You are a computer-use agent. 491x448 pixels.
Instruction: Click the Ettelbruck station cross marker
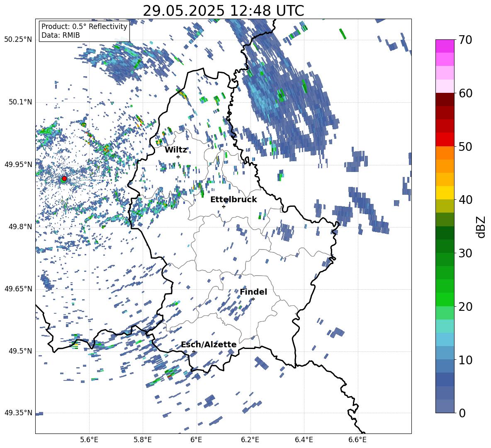coord(224,206)
